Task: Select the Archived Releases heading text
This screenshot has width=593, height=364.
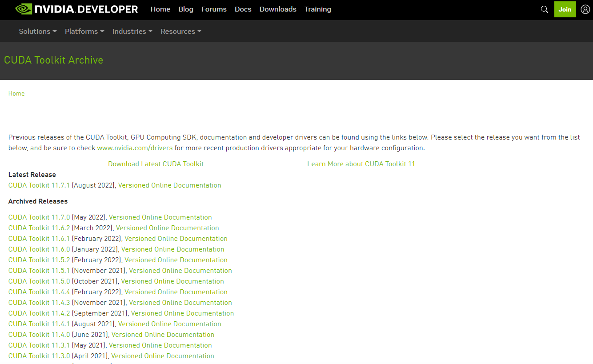Action: point(38,201)
